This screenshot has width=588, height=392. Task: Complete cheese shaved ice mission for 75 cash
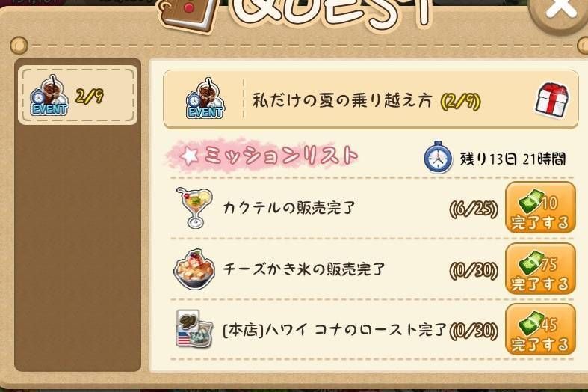[x=540, y=269]
